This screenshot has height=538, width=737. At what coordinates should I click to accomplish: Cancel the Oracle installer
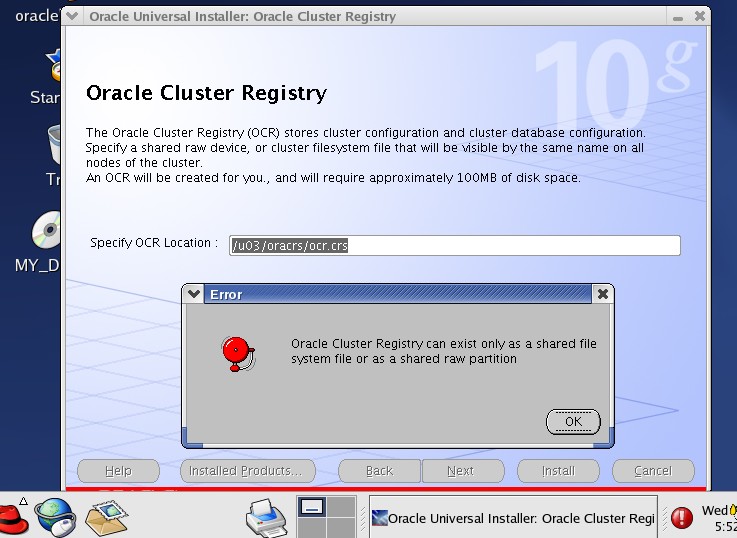[653, 471]
